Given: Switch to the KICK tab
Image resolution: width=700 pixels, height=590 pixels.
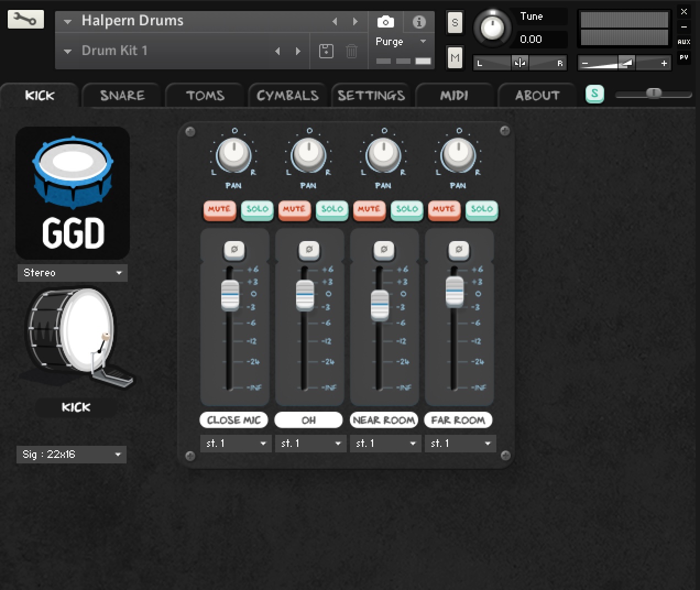Looking at the screenshot, I should click(40, 96).
